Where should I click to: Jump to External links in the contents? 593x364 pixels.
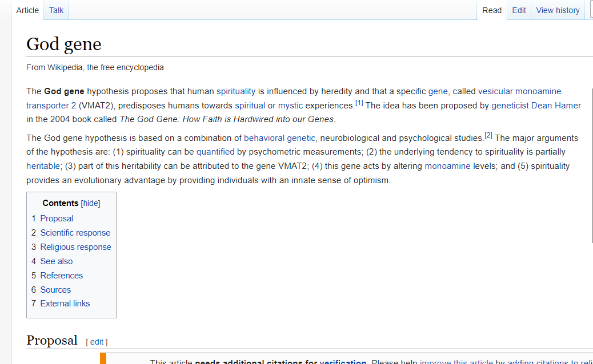tap(65, 304)
